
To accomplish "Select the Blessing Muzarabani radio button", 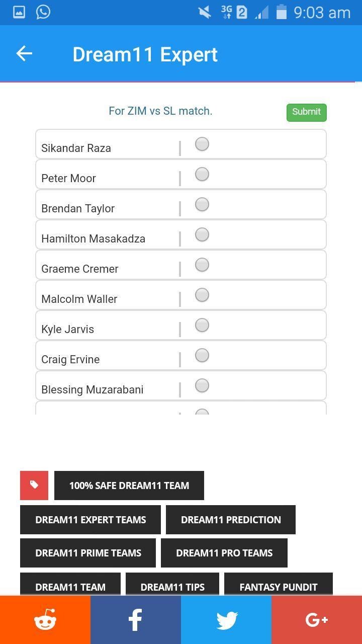I will [202, 385].
